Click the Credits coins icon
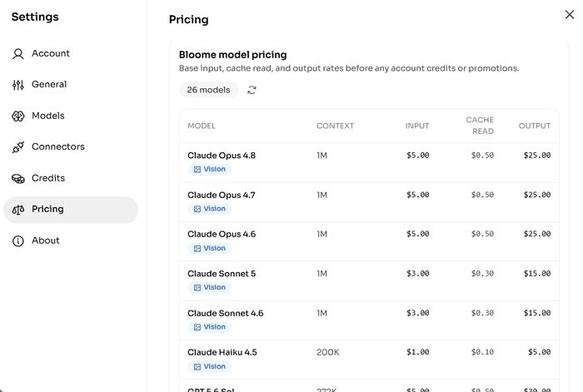Screen dimensions: 583x392 pyautogui.click(x=17, y=179)
